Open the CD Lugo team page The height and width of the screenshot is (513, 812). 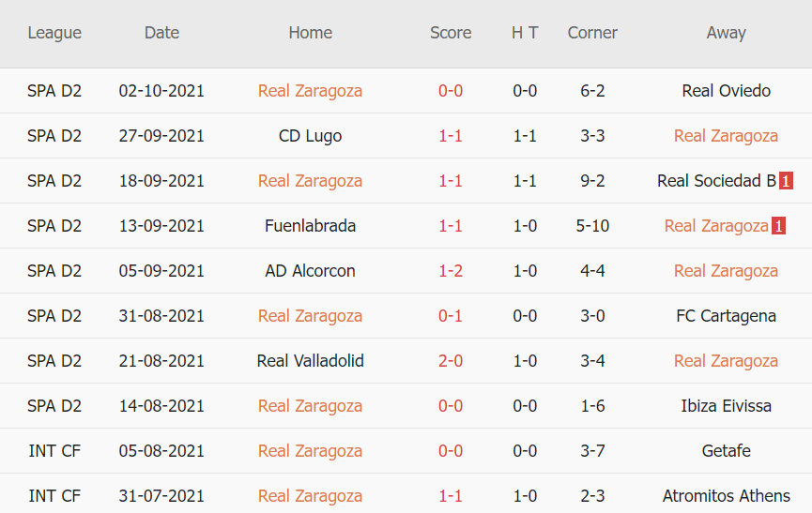[310, 136]
